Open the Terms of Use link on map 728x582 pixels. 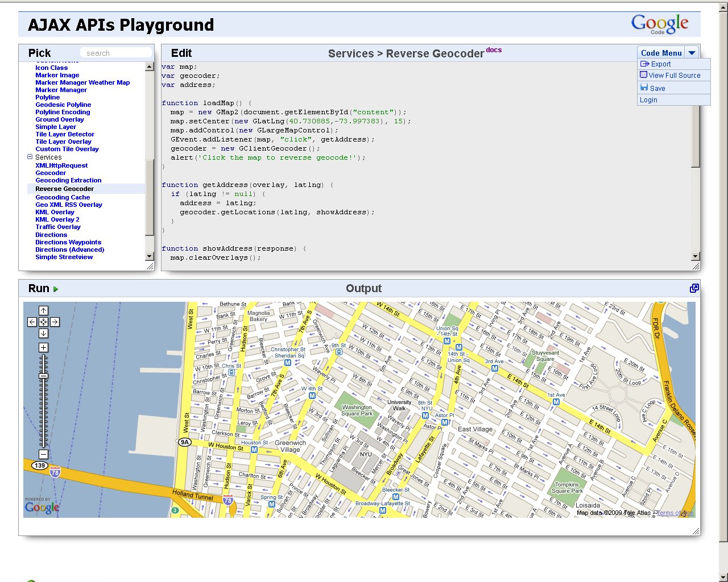point(675,513)
